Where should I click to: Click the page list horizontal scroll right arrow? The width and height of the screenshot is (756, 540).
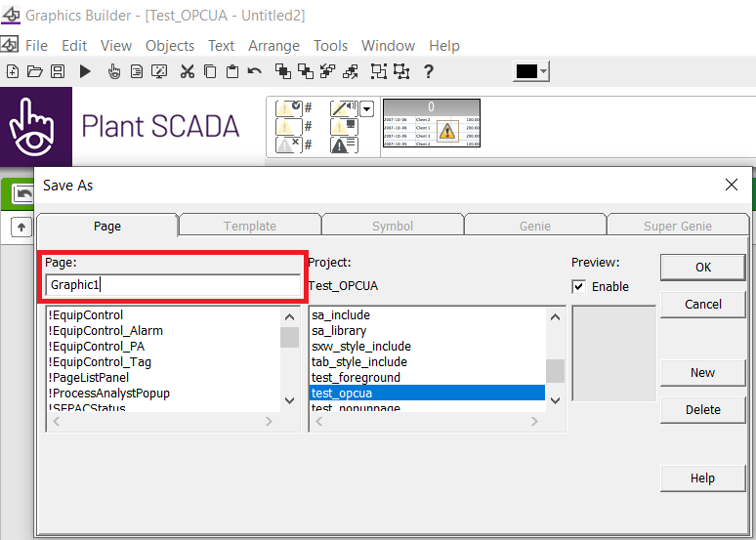pyautogui.click(x=269, y=422)
